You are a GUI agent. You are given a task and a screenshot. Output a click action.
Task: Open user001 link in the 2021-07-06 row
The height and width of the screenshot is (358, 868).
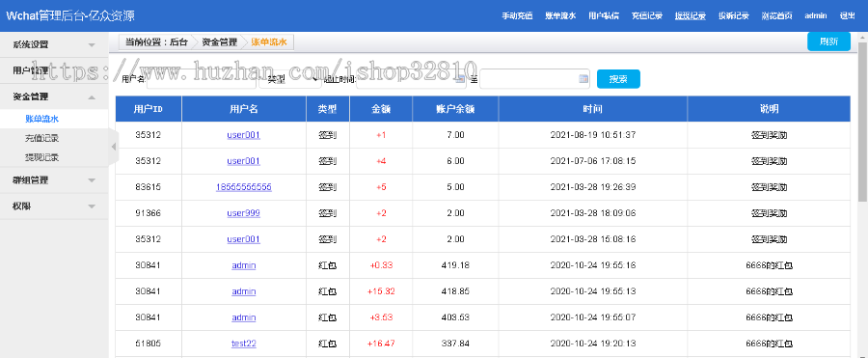244,161
